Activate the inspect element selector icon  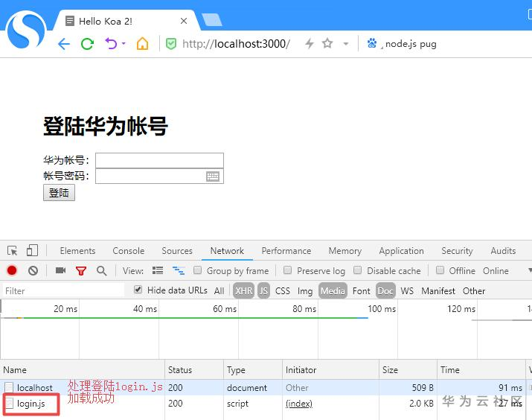coord(12,250)
